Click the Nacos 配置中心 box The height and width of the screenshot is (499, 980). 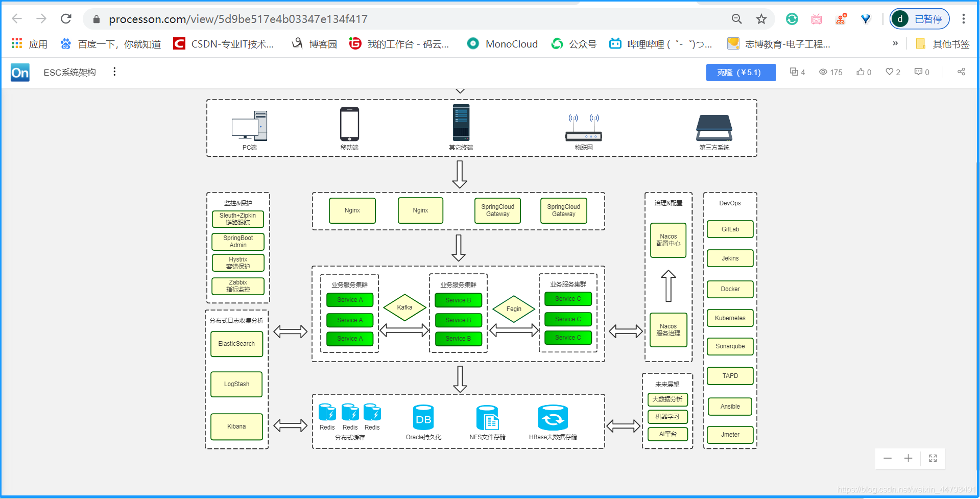pos(668,240)
